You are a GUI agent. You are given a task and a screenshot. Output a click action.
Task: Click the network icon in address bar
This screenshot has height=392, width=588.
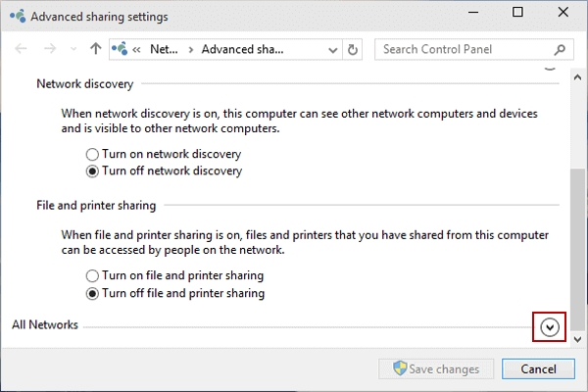pos(122,48)
